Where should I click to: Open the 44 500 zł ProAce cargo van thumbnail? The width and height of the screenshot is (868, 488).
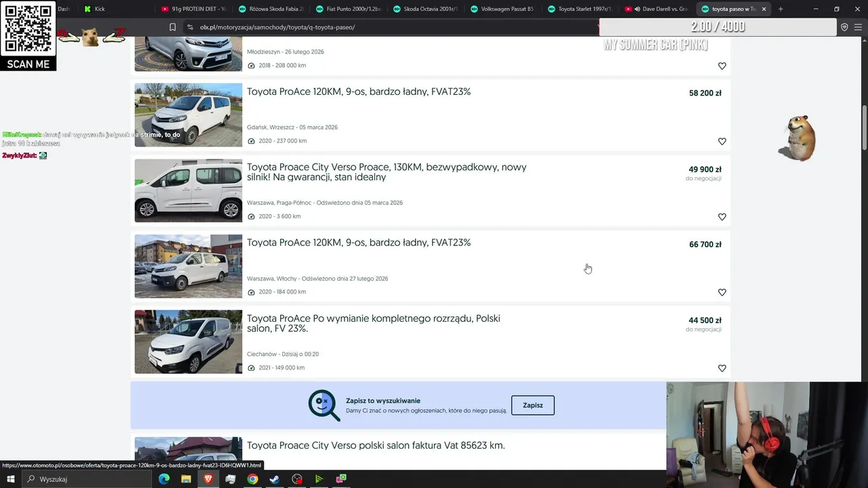[x=189, y=342]
